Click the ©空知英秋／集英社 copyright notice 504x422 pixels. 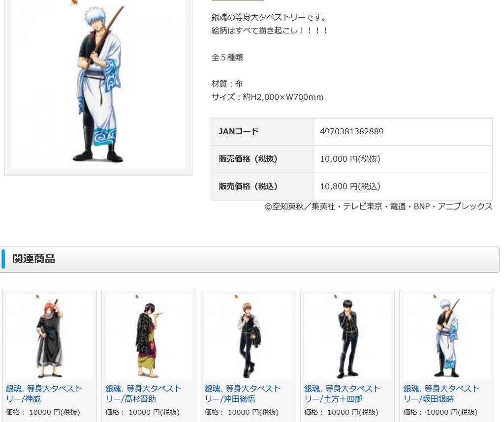tap(378, 206)
